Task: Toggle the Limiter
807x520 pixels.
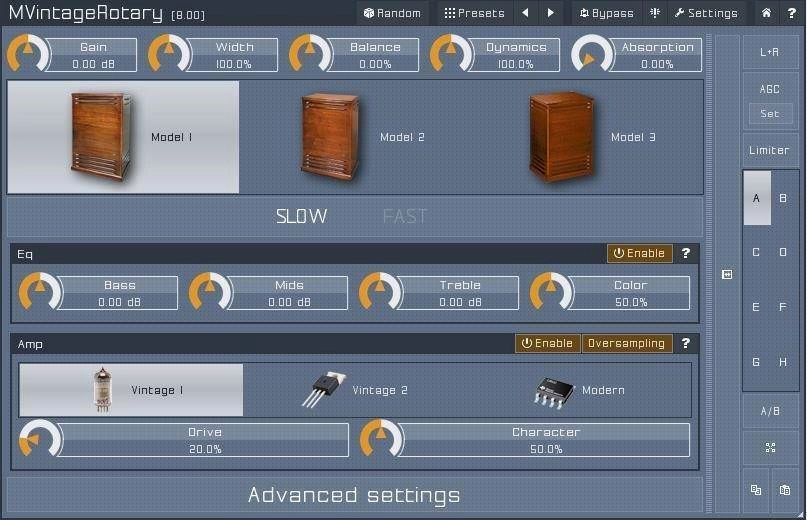Action: click(769, 150)
